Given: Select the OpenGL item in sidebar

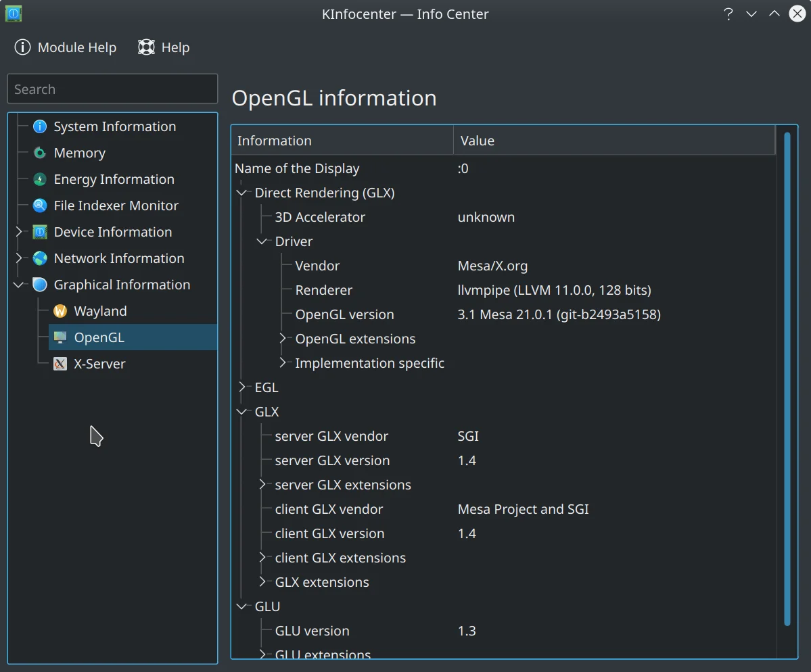Looking at the screenshot, I should pos(99,337).
